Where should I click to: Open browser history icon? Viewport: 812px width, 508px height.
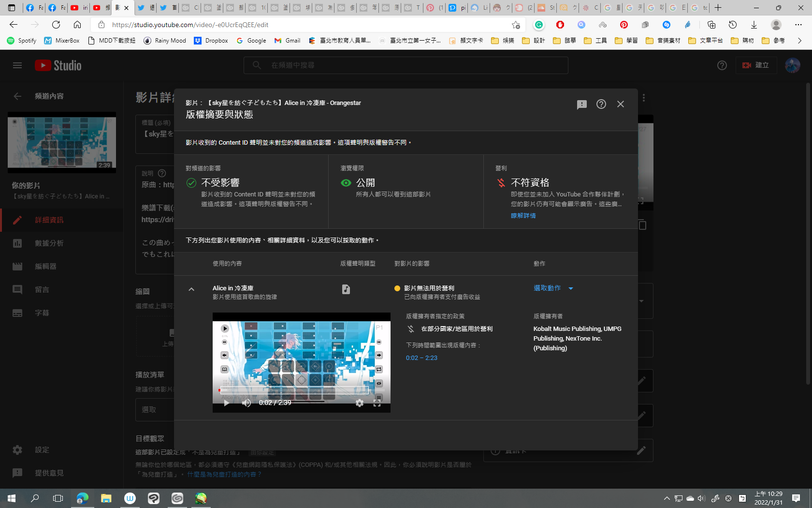point(733,25)
